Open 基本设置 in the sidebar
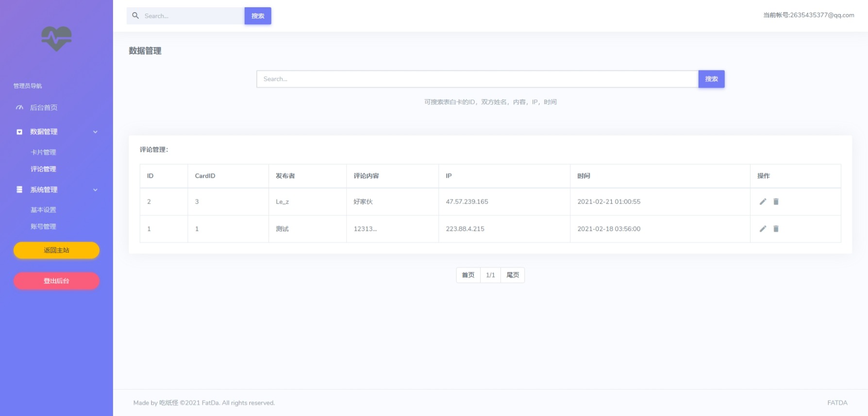 (x=43, y=210)
